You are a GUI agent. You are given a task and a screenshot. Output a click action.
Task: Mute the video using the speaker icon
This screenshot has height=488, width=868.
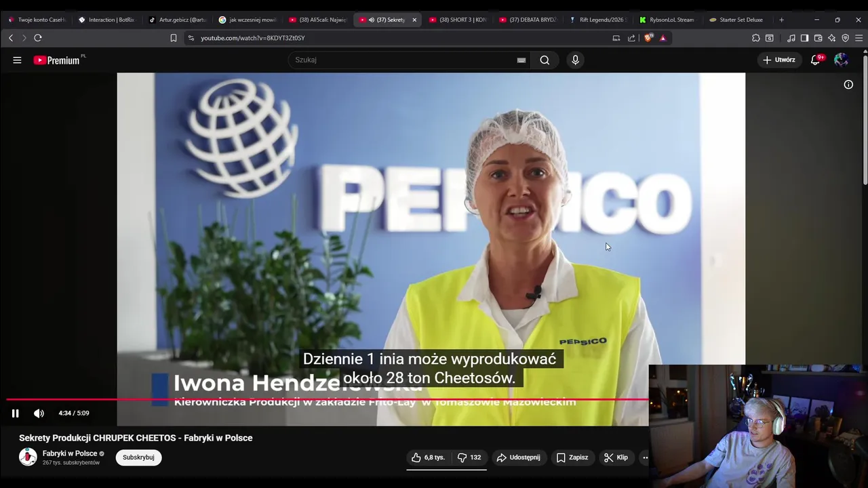39,413
